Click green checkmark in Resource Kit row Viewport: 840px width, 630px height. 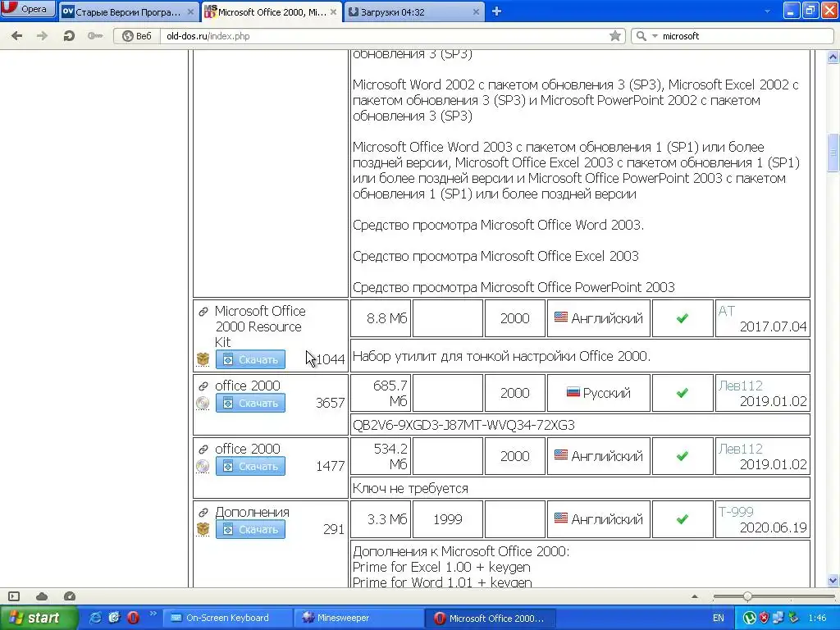point(682,318)
